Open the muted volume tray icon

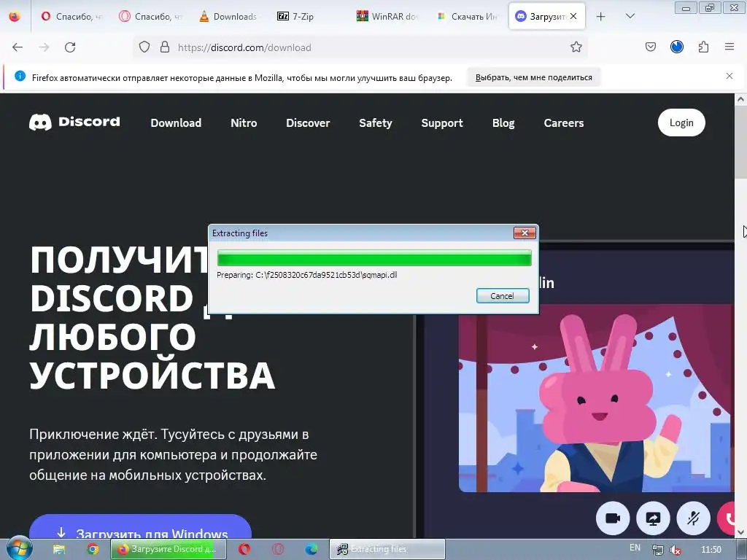[x=675, y=550]
